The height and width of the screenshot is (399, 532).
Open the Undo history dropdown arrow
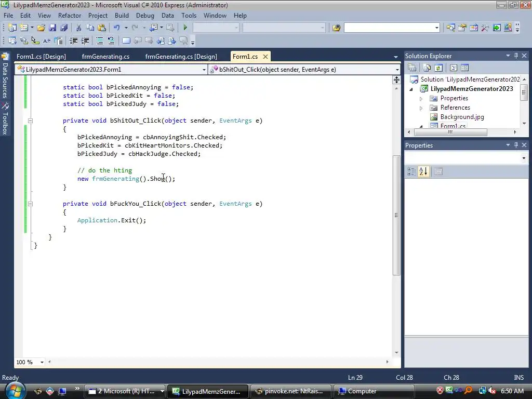click(x=126, y=28)
